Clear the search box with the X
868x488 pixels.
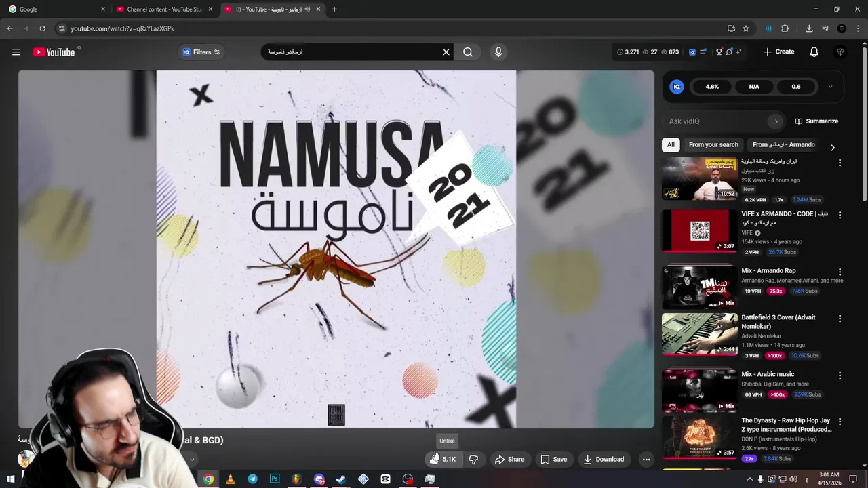[446, 52]
